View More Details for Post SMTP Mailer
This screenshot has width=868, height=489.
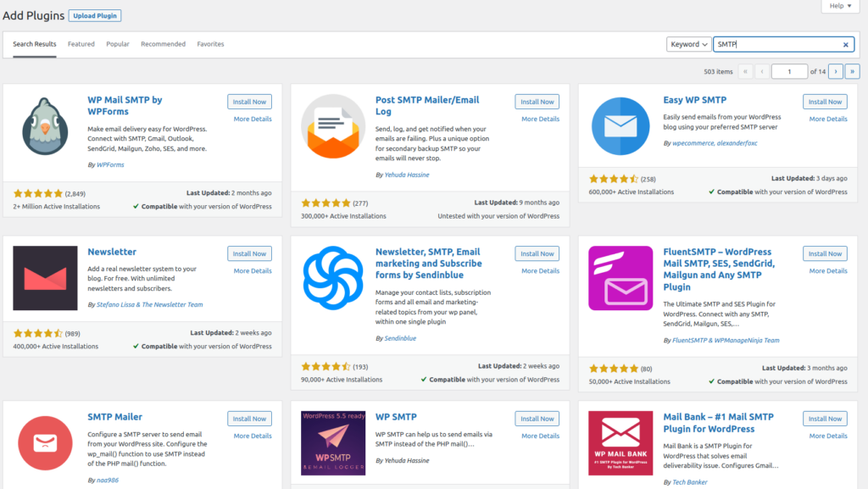[540, 119]
